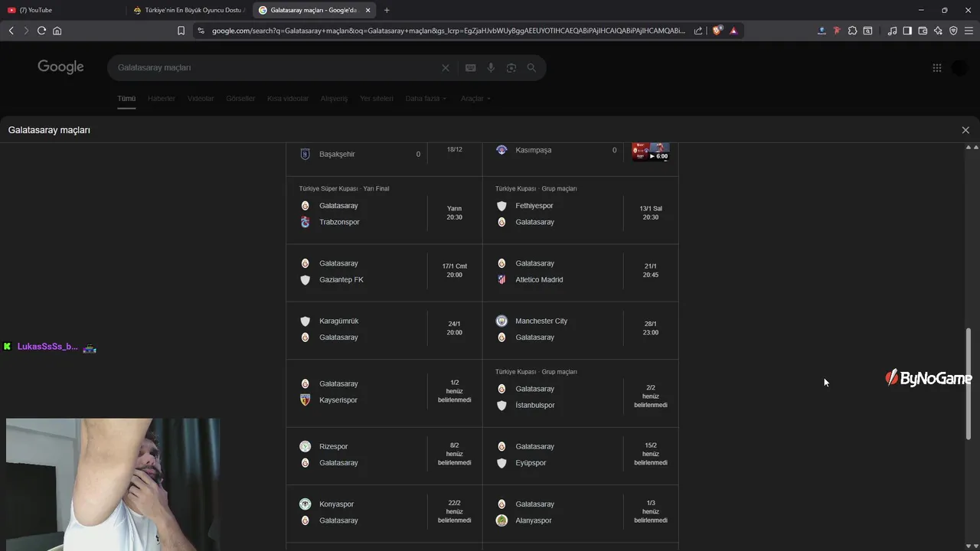Open the browser hamburger menu

969,31
